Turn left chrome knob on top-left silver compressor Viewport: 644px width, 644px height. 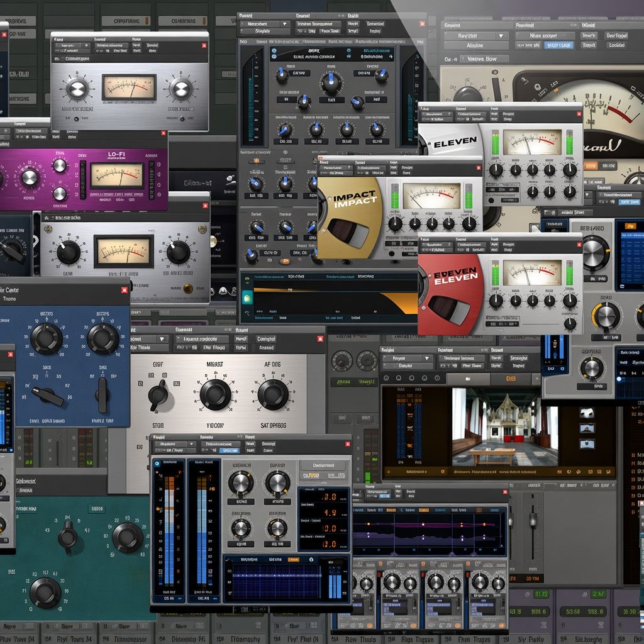[77, 89]
